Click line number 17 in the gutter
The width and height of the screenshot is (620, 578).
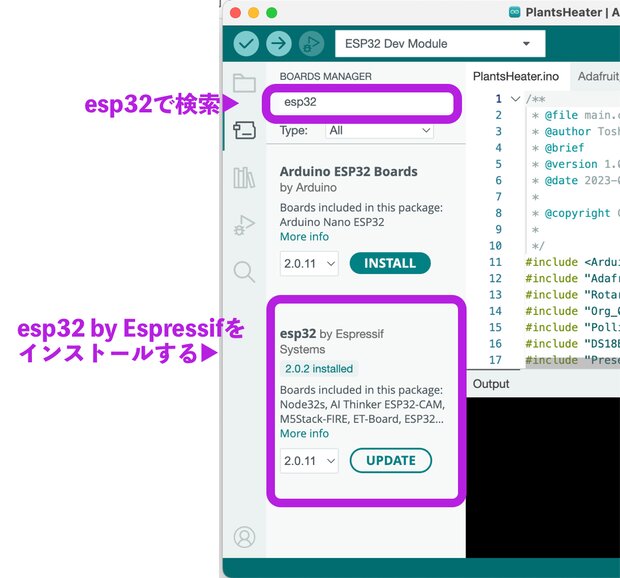coord(495,360)
